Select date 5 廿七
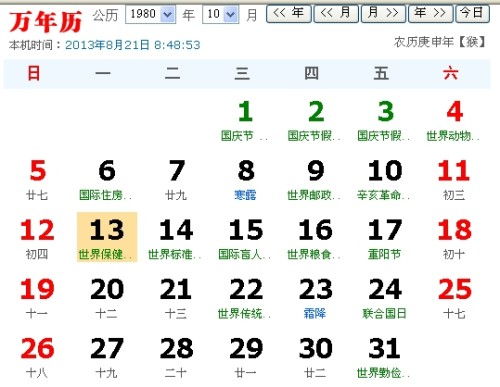This screenshot has width=500, height=387. click(x=37, y=181)
